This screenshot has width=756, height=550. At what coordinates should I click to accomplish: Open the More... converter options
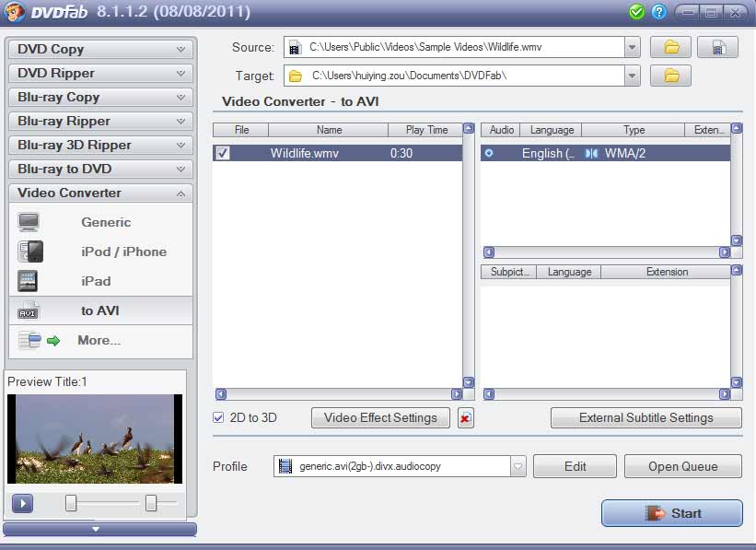[x=103, y=340]
